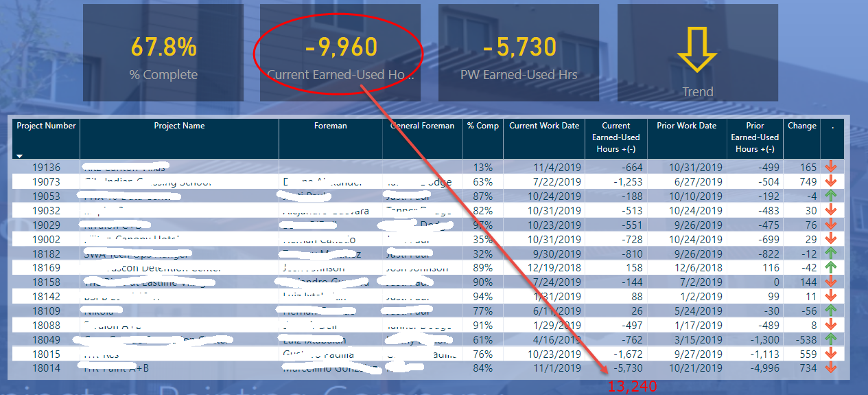Sort by Current Earned-Used Hours +(-) header

[615, 137]
